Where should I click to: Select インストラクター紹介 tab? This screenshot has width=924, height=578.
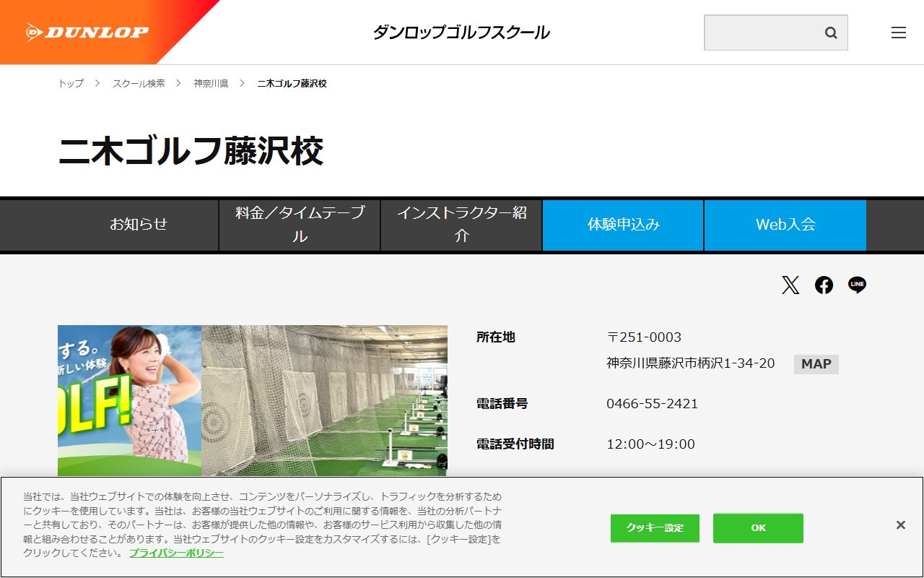click(x=461, y=225)
